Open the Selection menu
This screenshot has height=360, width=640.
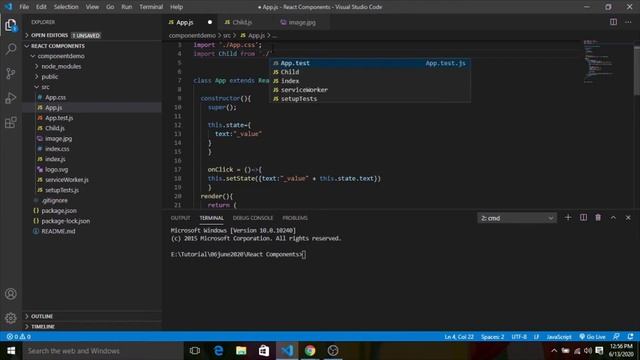tap(66, 7)
